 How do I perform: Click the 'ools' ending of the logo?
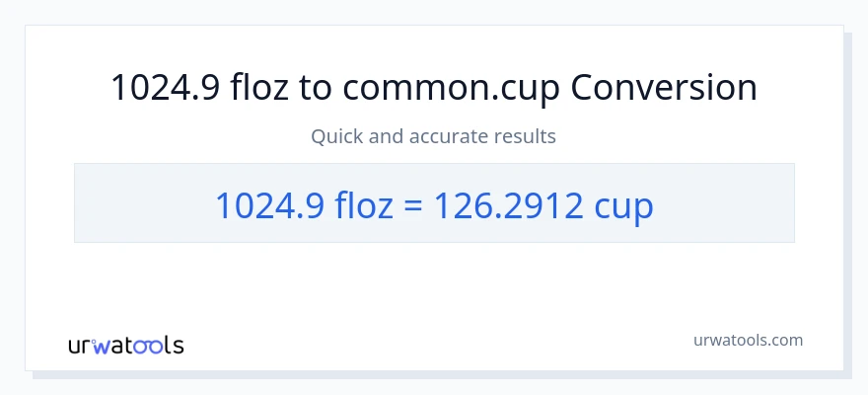tap(158, 346)
